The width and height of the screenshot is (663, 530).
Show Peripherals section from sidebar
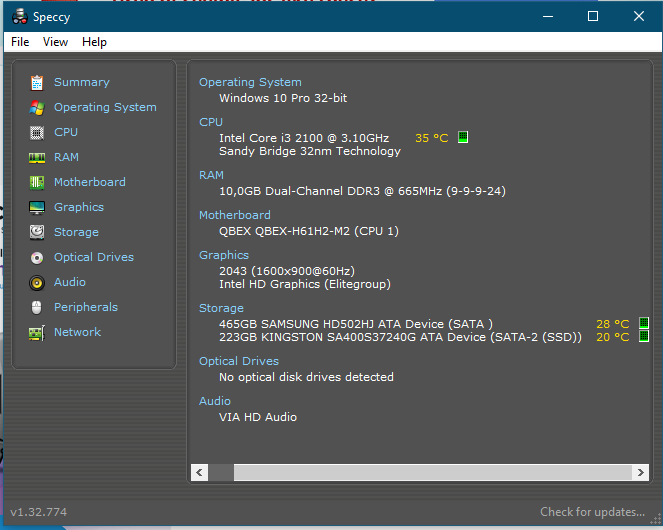pos(86,307)
